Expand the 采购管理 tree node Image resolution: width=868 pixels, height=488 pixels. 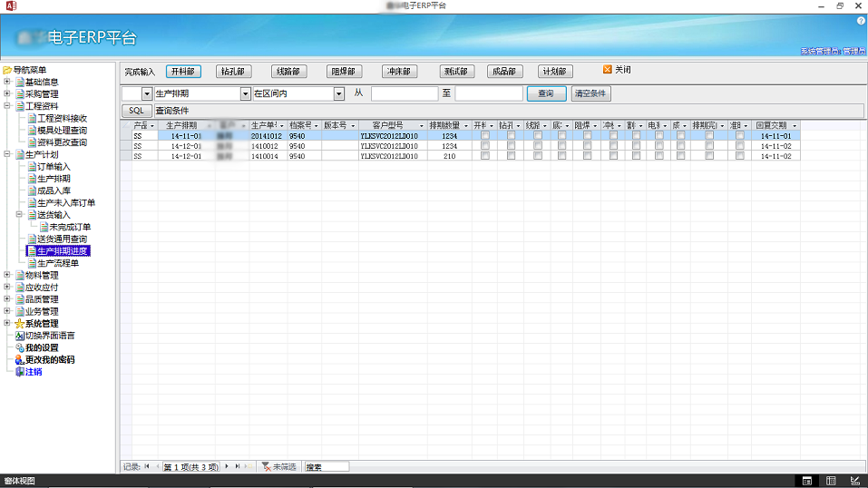(7, 93)
